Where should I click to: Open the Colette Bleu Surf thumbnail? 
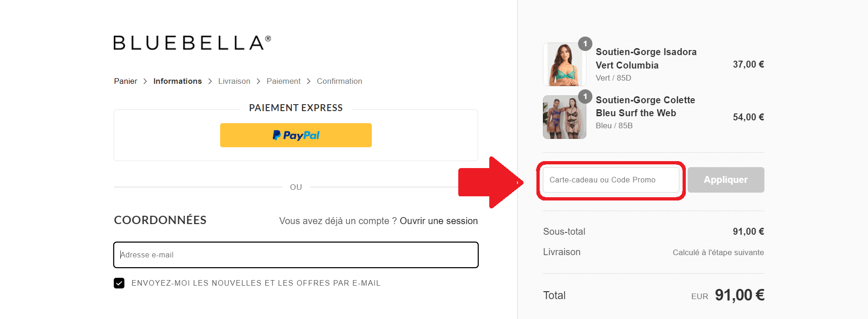pos(564,117)
